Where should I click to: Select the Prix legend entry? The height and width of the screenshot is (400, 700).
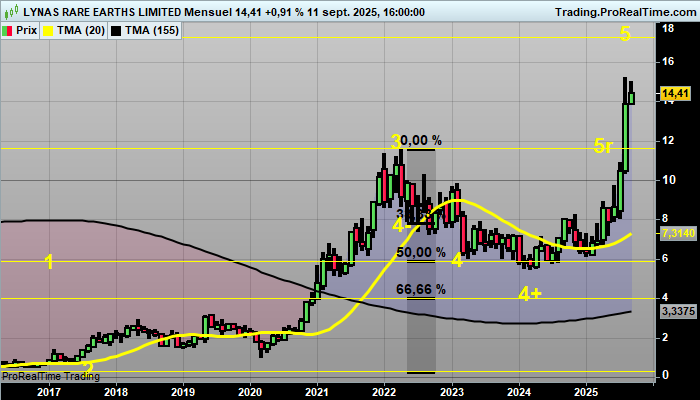21,30
